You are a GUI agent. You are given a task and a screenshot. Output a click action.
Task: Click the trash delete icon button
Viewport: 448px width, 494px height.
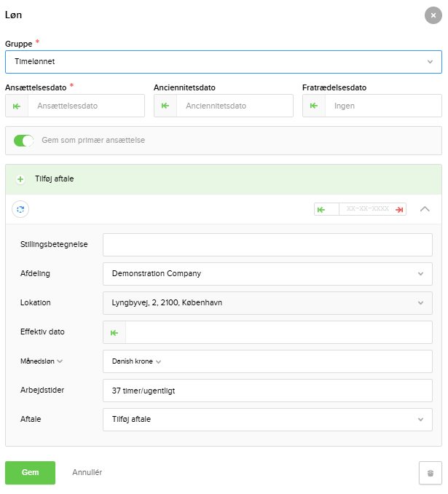430,473
